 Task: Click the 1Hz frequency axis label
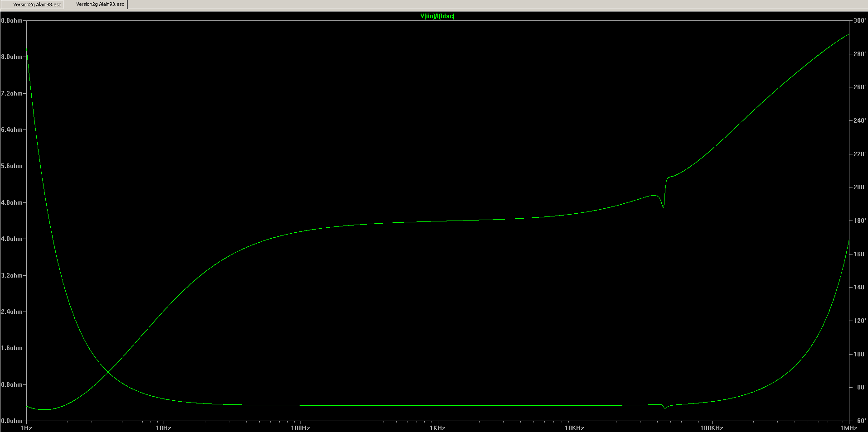(x=26, y=428)
